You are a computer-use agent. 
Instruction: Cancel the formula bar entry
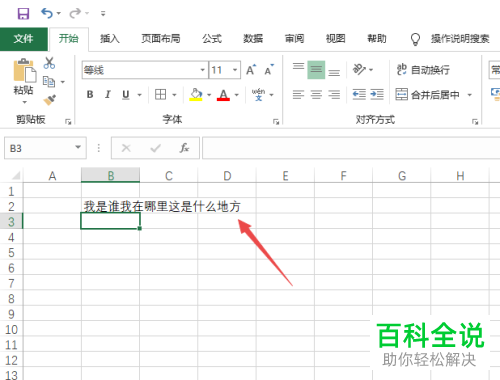126,148
